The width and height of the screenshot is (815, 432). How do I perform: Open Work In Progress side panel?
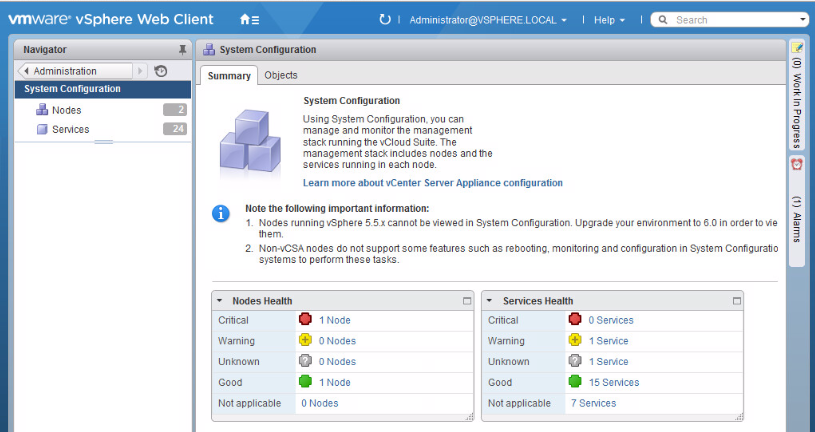click(x=797, y=95)
